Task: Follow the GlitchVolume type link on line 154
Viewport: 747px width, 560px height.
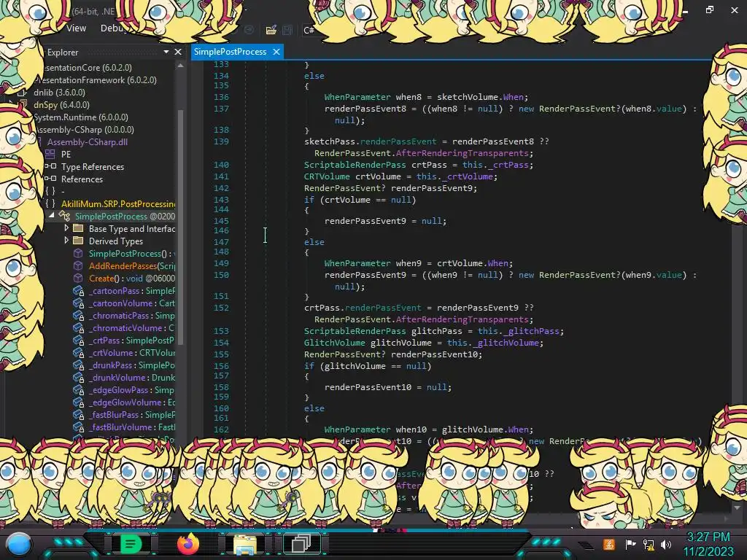Action: (334, 343)
